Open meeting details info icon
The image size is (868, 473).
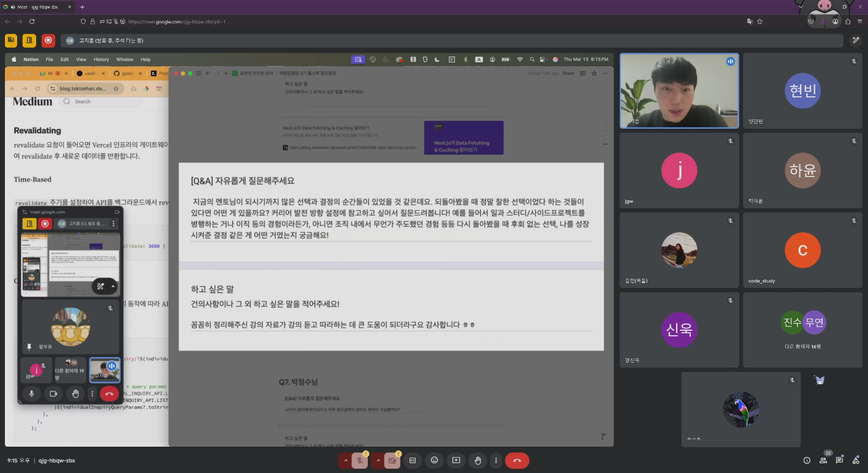(807, 461)
